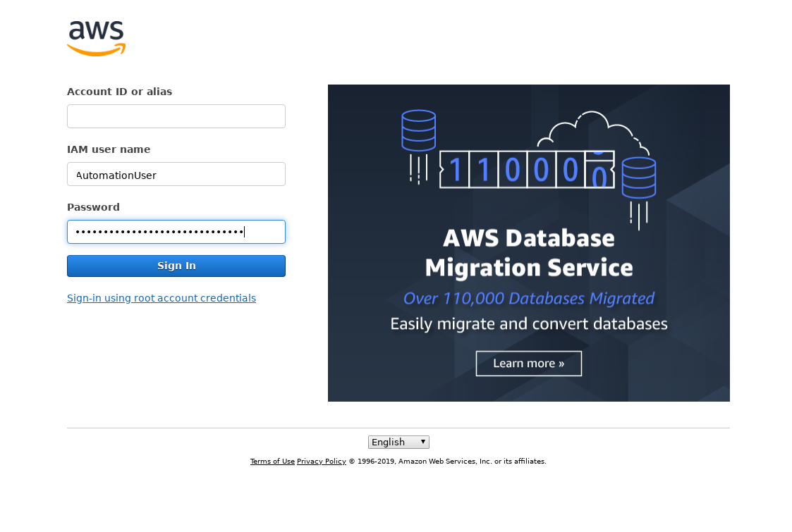Open the Privacy Policy link
Screen dimensions: 792x532
pos(322,462)
